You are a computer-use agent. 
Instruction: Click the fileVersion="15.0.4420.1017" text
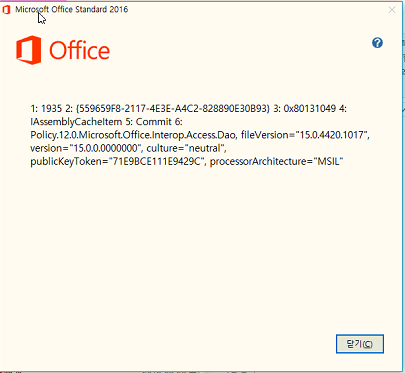click(305, 135)
